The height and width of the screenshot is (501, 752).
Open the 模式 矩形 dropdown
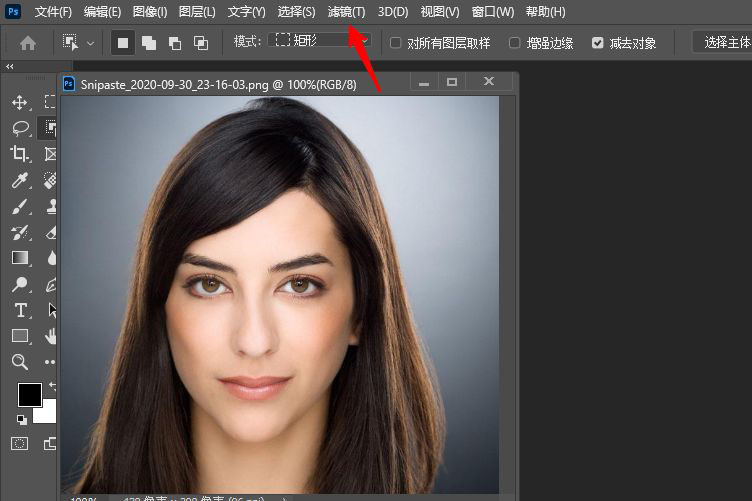coord(322,42)
